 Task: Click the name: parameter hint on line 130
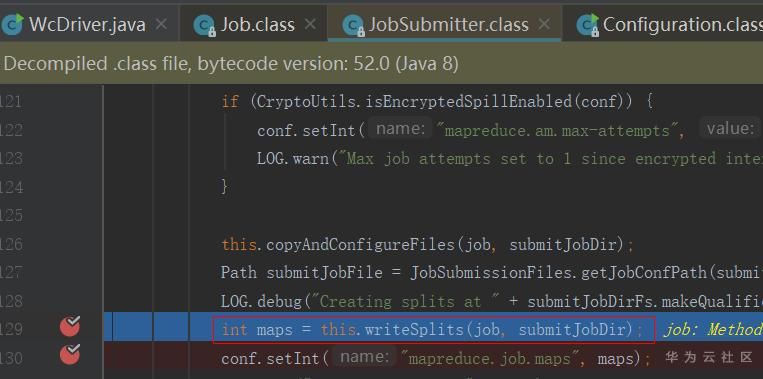click(363, 357)
